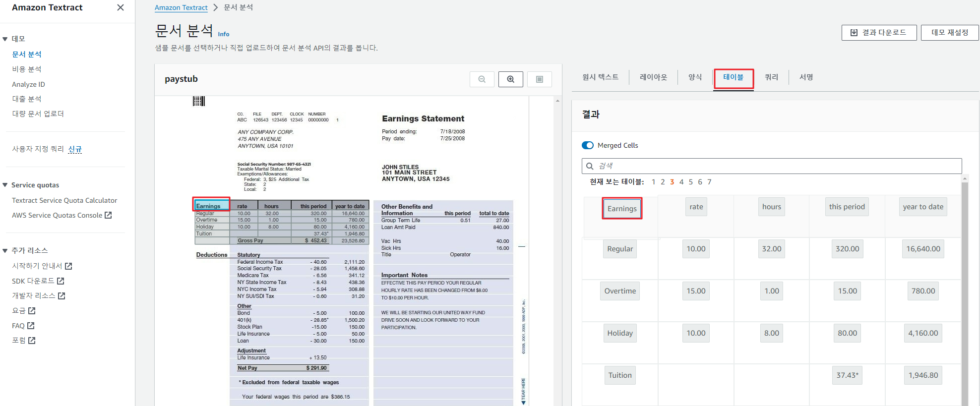View table 1 in results

tap(654, 182)
